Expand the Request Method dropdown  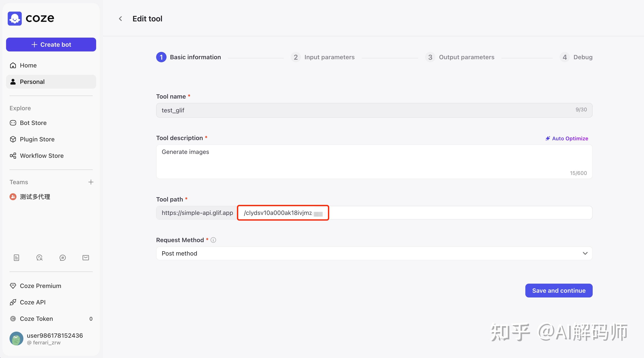pyautogui.click(x=374, y=253)
